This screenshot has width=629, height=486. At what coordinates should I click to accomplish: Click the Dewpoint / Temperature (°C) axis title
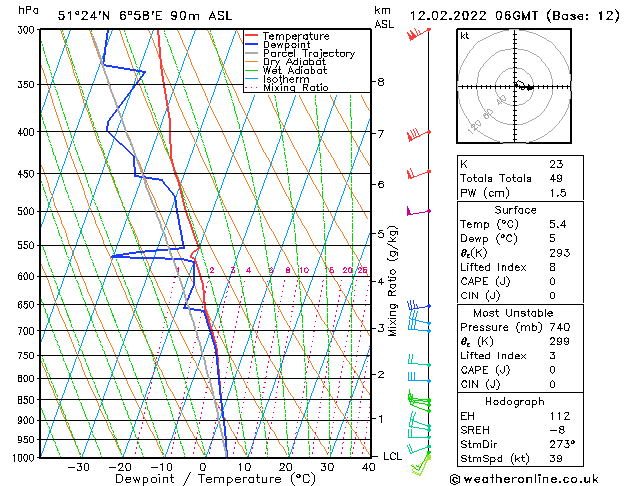215,479
